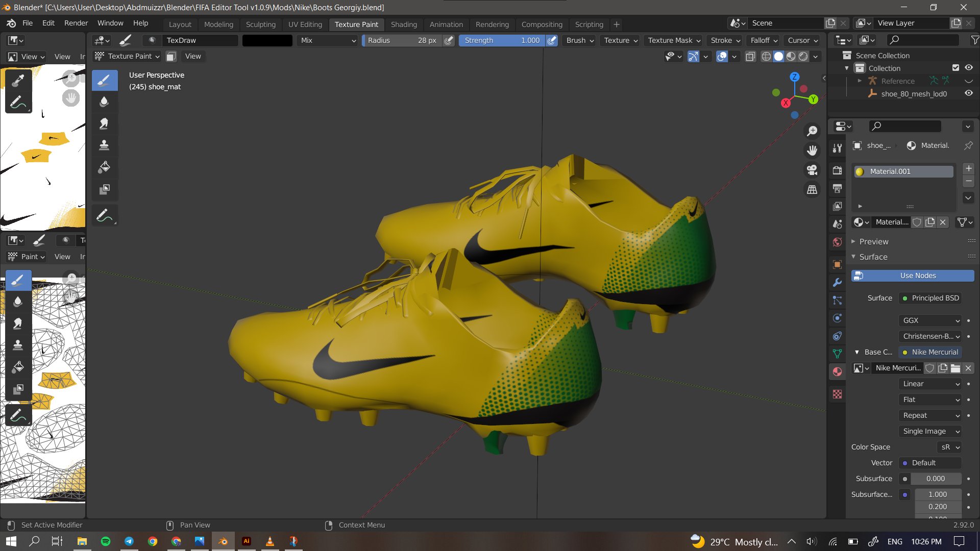Open the World properties tab
980x551 pixels.
pos(837,242)
